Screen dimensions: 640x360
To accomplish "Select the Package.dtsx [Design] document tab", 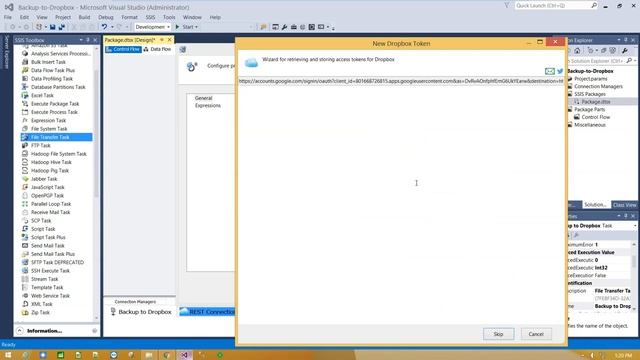I will pyautogui.click(x=130, y=40).
